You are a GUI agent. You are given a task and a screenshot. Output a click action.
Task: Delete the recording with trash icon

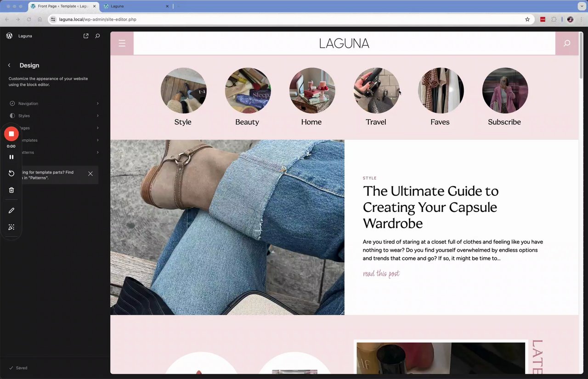(x=11, y=190)
